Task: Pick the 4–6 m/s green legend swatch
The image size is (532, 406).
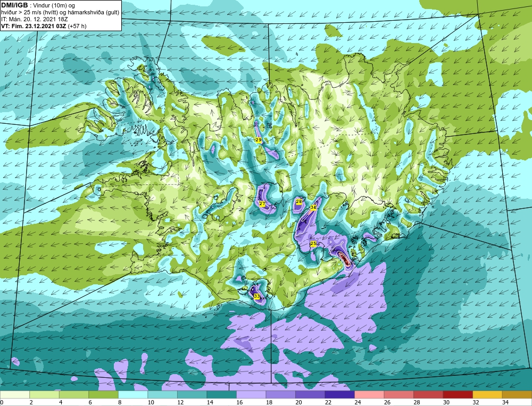Action: (x=74, y=395)
